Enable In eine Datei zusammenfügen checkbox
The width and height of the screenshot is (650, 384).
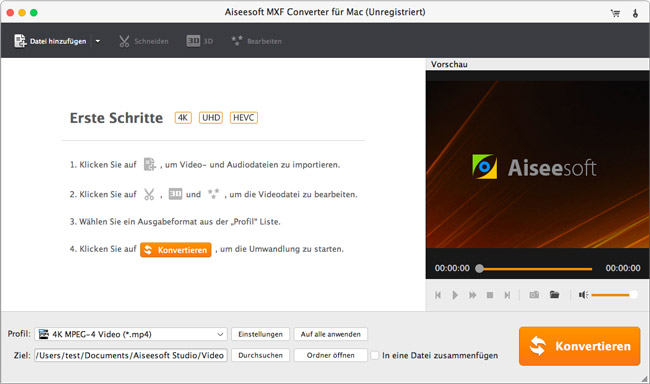pos(375,355)
